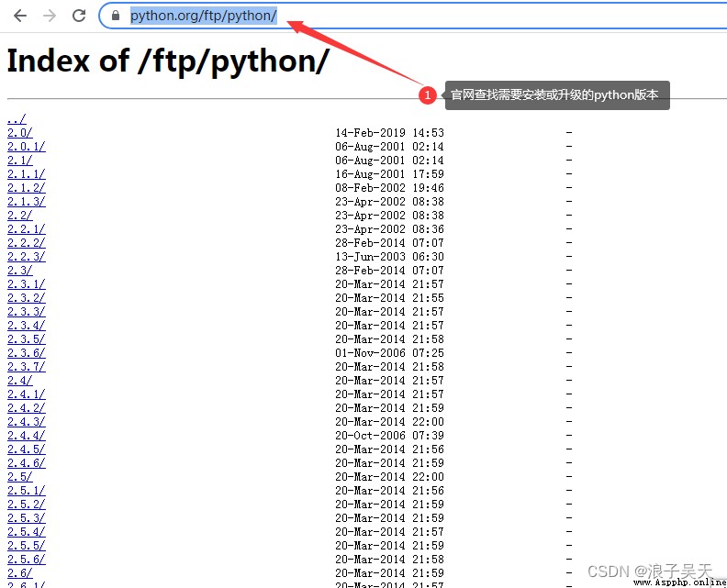Open the 2.4.6/ directory link
This screenshot has width=727, height=588.
click(27, 463)
